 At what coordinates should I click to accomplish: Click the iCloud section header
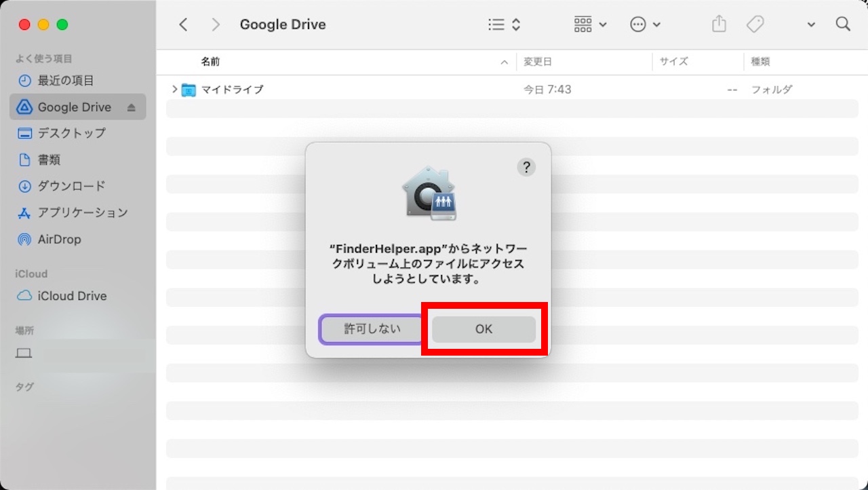click(31, 274)
